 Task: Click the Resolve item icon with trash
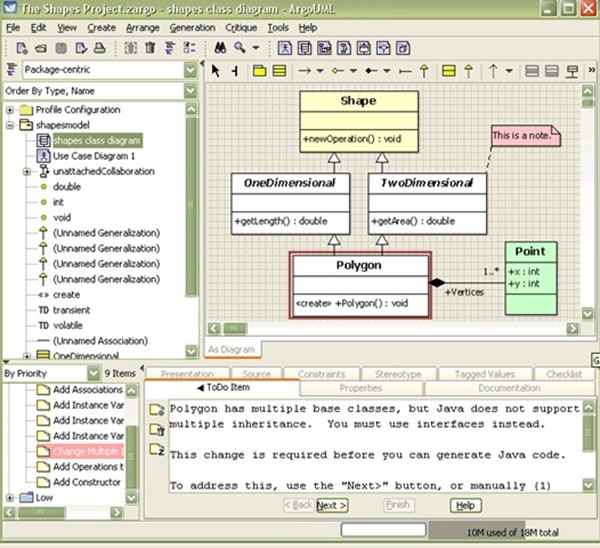[157, 429]
